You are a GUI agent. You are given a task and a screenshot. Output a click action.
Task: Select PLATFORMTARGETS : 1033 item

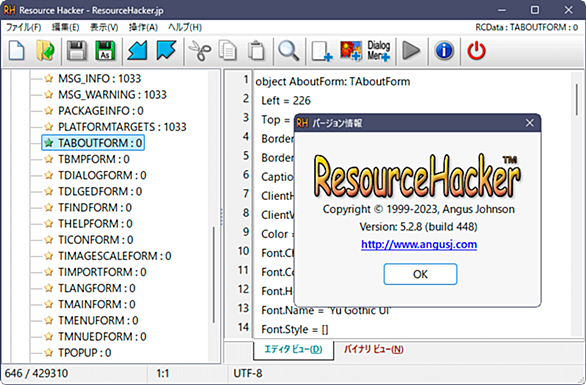click(122, 127)
